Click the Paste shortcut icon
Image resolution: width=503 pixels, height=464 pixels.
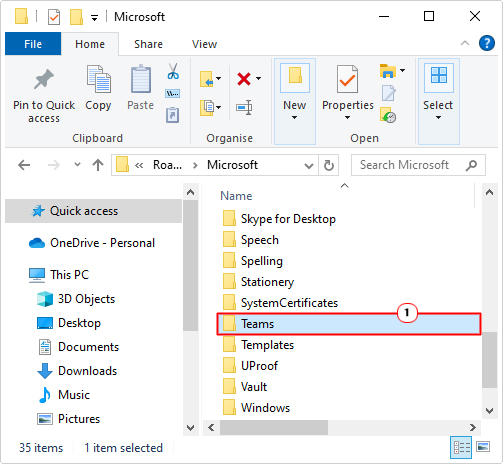coord(173,115)
